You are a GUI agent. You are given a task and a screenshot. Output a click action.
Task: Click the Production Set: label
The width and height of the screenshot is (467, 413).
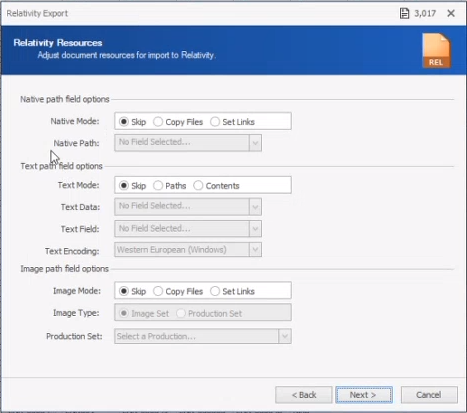74,336
